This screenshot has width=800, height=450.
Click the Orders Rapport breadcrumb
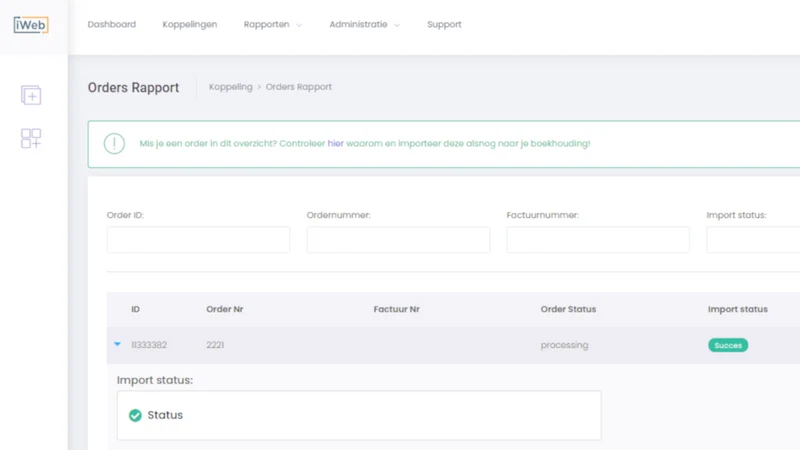click(298, 87)
